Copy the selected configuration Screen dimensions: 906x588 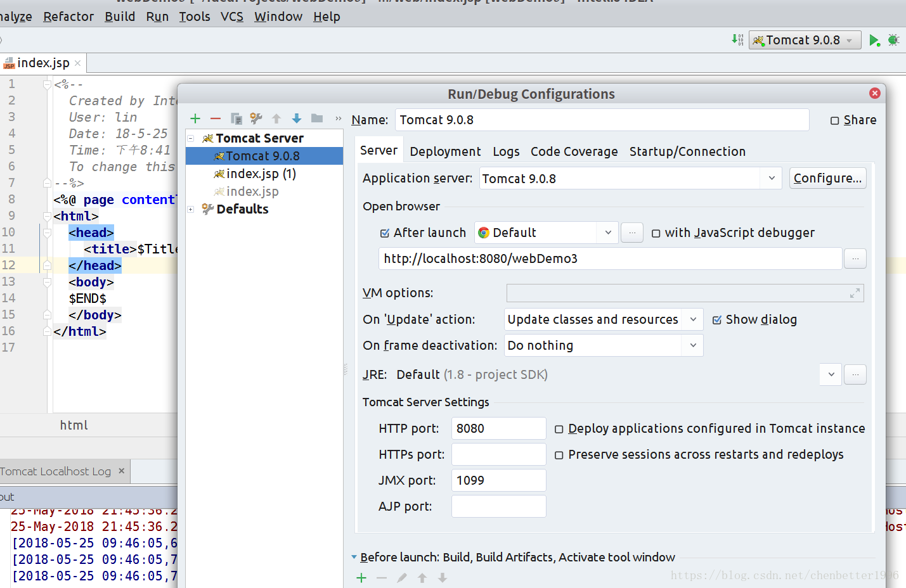[x=236, y=118]
